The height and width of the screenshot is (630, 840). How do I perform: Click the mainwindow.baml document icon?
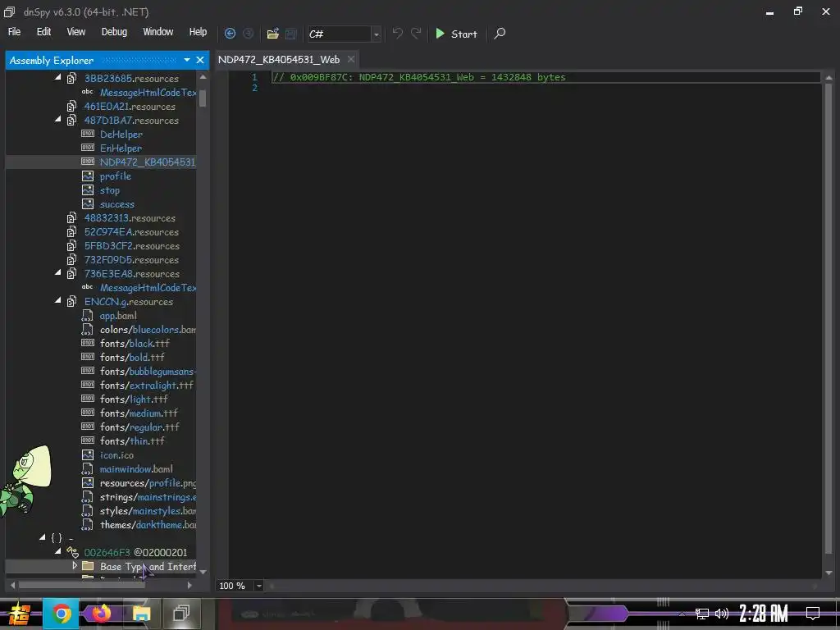pyautogui.click(x=87, y=468)
